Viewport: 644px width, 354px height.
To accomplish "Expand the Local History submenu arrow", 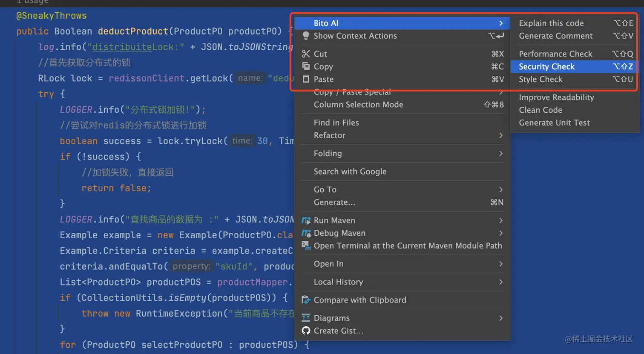I will (x=501, y=282).
